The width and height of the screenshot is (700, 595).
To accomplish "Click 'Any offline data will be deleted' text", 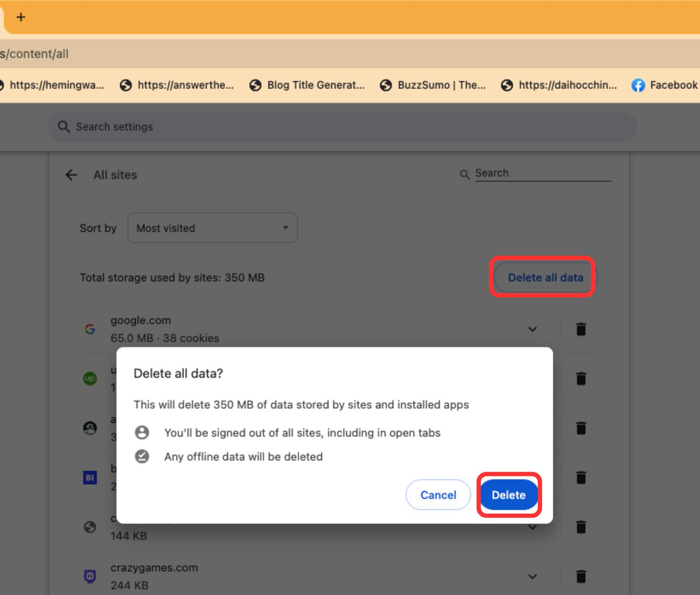I will pyautogui.click(x=244, y=456).
